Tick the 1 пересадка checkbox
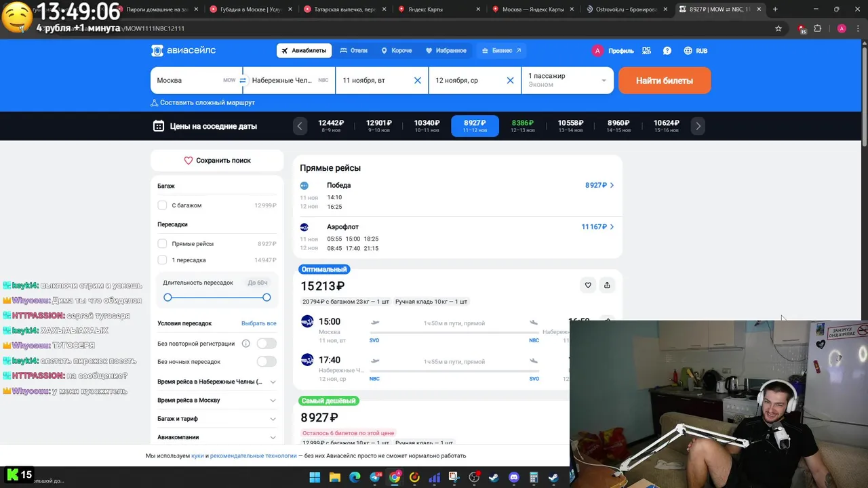The image size is (868, 488). click(x=162, y=260)
